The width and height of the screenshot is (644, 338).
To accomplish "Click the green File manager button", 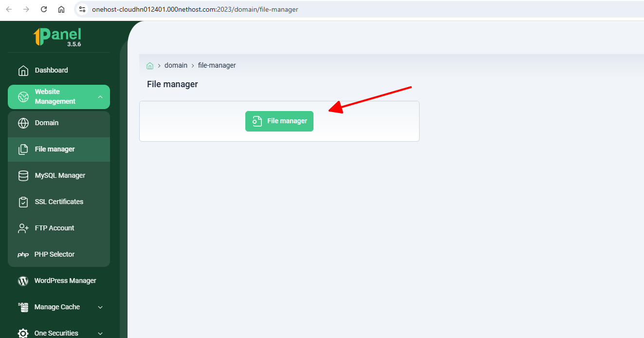I will coord(279,121).
